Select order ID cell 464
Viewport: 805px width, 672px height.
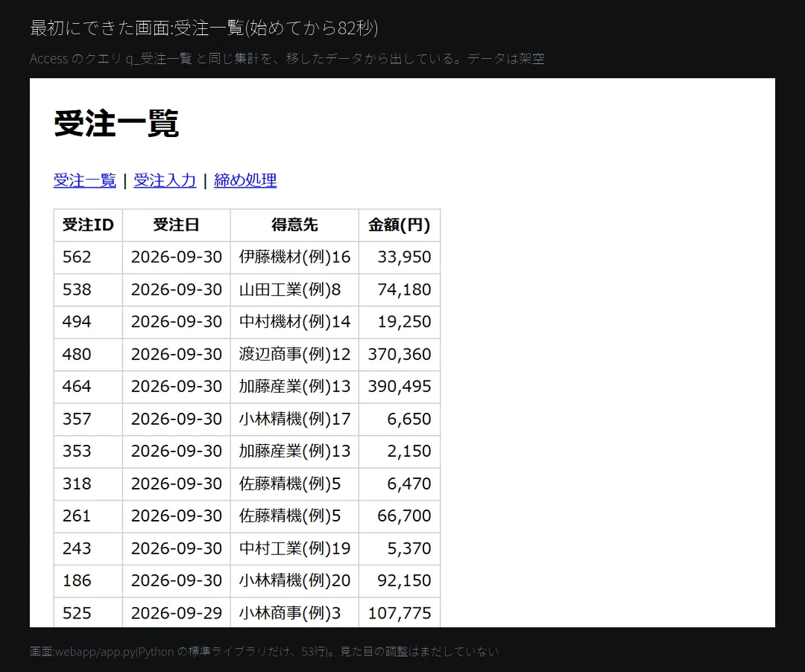[88, 386]
